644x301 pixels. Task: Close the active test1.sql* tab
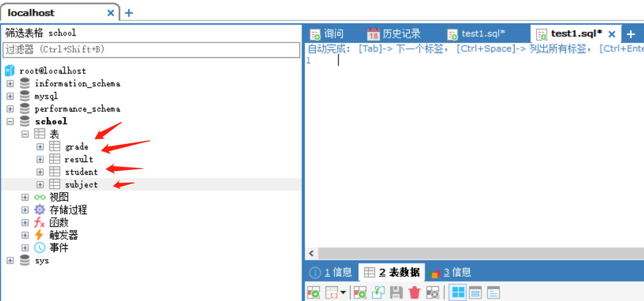612,34
